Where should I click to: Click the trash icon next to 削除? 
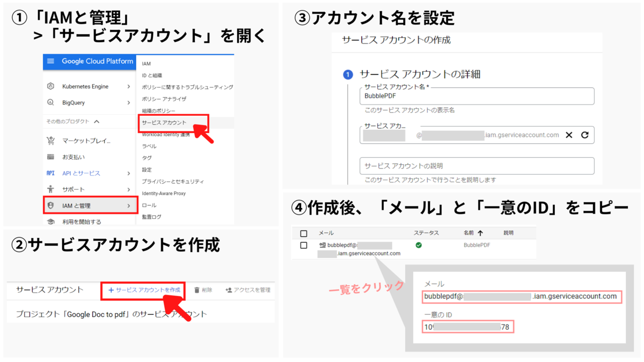[x=197, y=290]
